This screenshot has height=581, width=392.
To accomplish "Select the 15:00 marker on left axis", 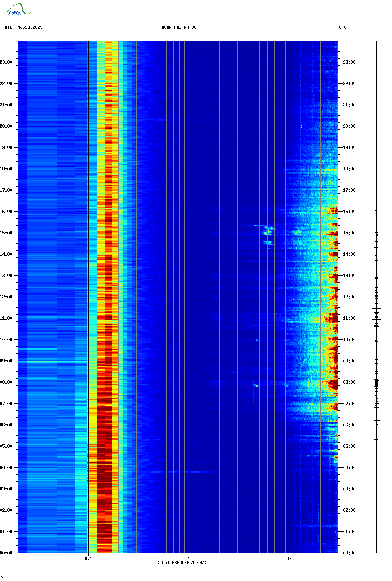I will tap(6, 233).
